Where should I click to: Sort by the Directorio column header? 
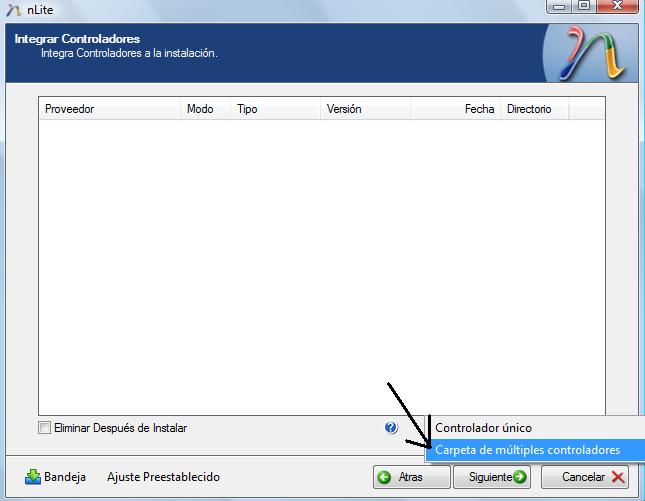(x=530, y=109)
